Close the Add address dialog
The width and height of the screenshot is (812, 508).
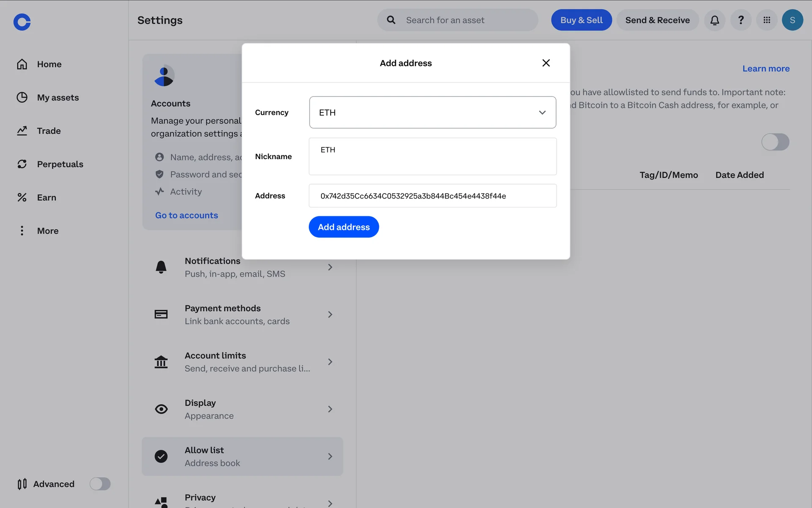tap(546, 63)
